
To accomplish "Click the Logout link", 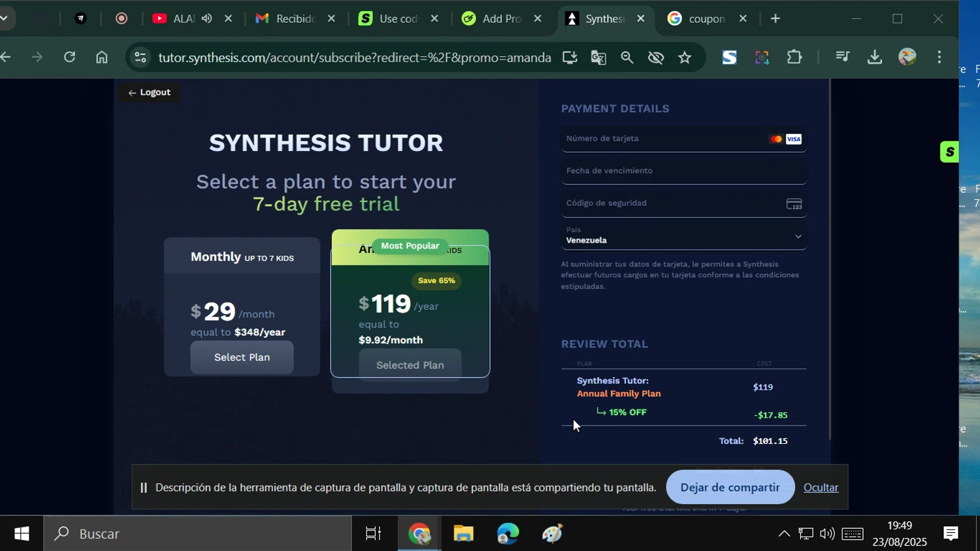I will [149, 92].
